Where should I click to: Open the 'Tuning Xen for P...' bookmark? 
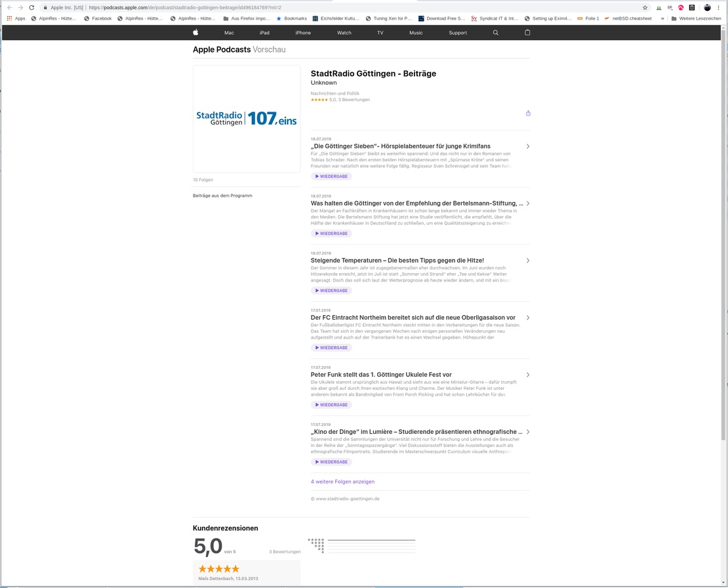pos(389,18)
